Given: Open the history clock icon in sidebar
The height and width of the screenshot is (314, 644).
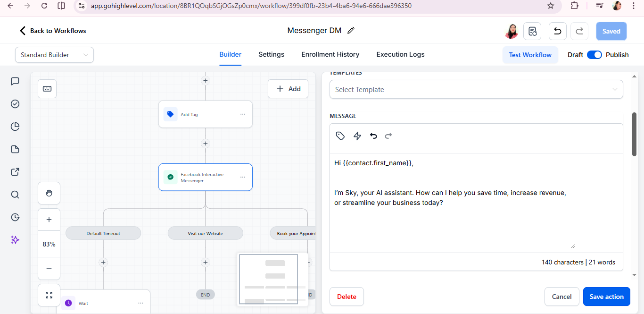Looking at the screenshot, I should 15,217.
